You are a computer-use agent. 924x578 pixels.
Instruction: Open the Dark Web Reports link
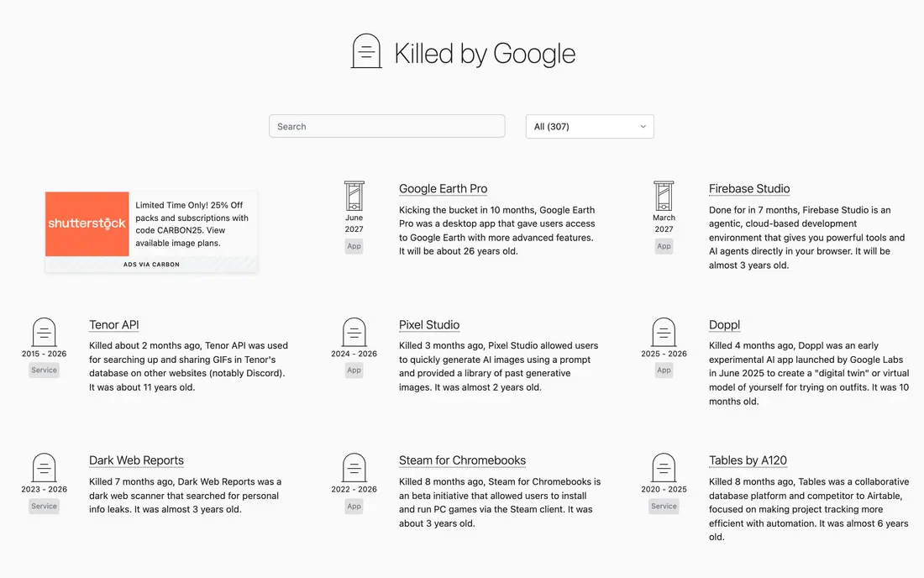[x=136, y=460]
